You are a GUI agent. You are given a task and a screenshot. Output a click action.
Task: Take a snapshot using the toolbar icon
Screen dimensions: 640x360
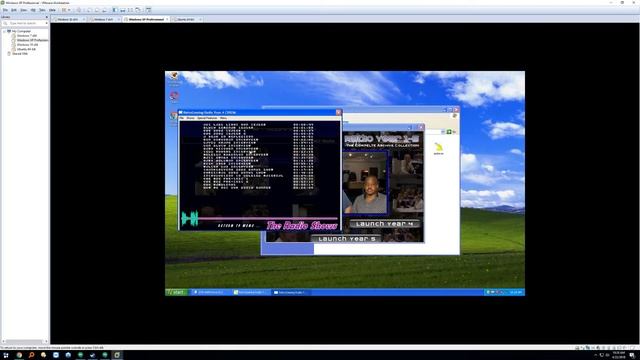(89, 10)
